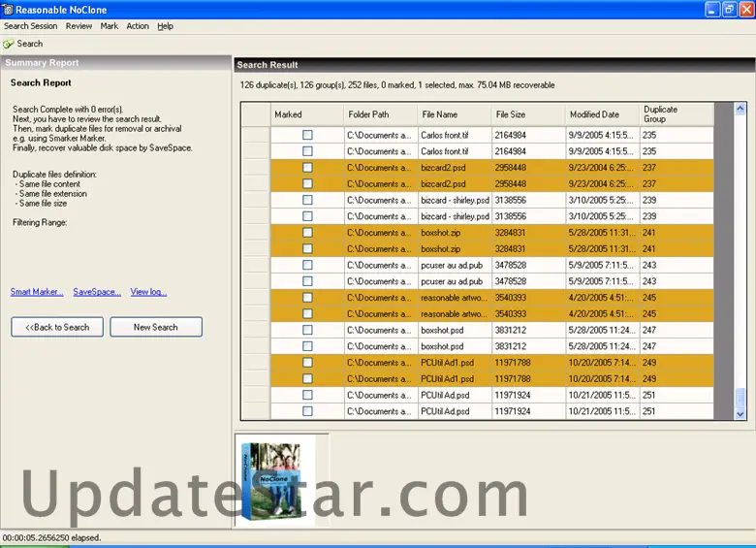Select first date 9/23/2004 6:25 cell

click(602, 168)
